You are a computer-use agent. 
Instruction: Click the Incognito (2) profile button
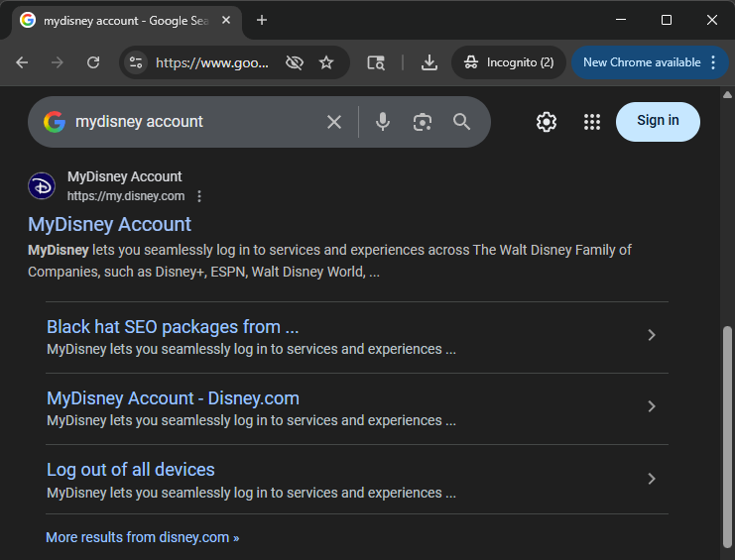509,62
